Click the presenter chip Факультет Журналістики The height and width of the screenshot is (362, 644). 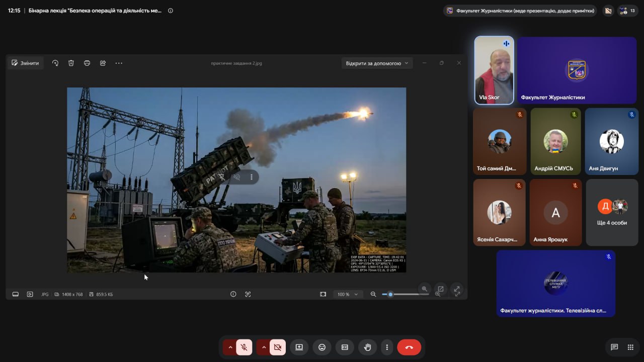(520, 11)
